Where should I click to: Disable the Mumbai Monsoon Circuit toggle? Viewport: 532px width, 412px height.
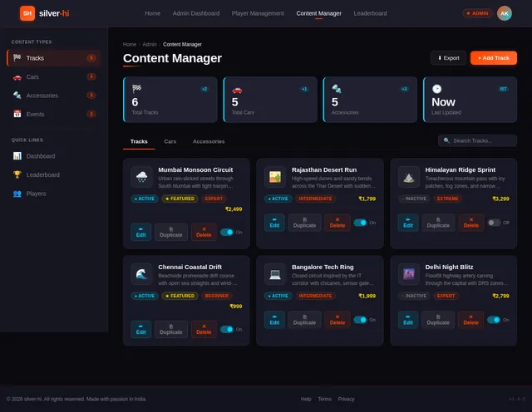tap(227, 233)
